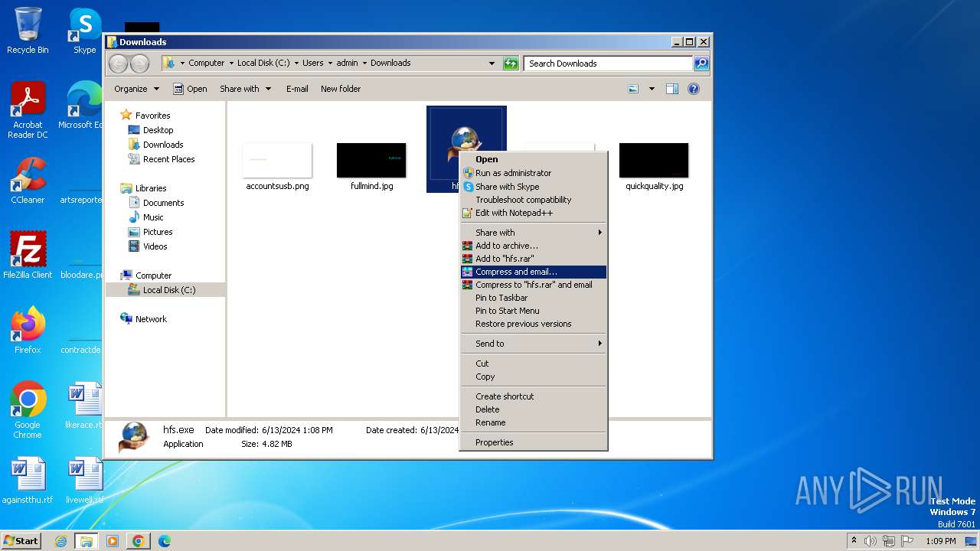Choose Troubleshoot compatibility in context menu

pos(533,200)
